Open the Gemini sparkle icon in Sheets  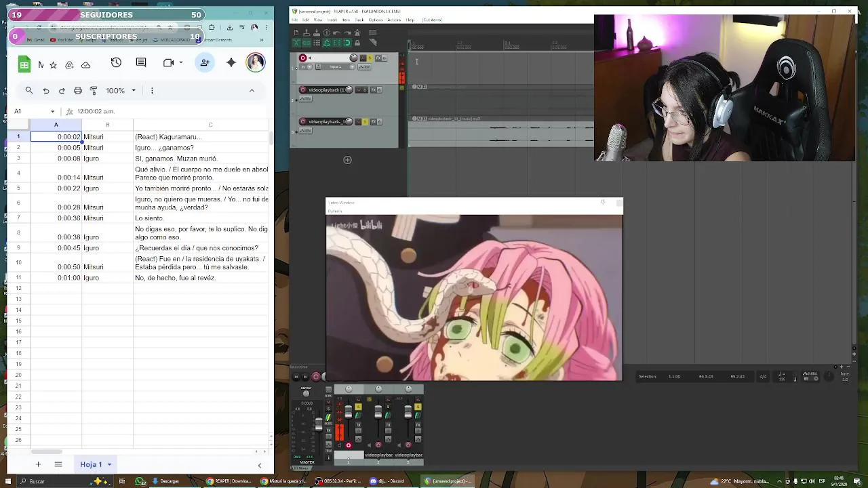click(x=231, y=62)
